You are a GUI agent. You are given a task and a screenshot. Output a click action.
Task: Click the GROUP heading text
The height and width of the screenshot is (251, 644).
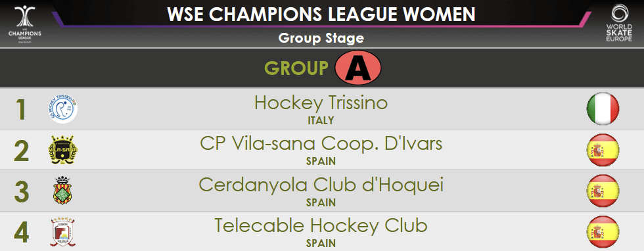296,68
